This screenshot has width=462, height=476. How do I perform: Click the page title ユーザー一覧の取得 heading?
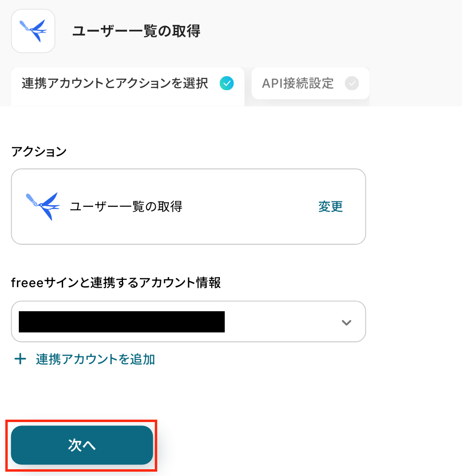pyautogui.click(x=136, y=31)
